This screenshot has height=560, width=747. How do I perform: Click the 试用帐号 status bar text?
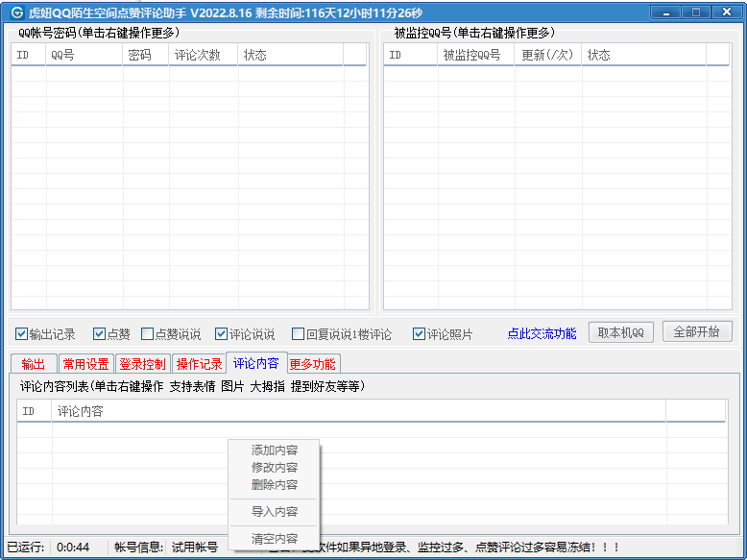pyautogui.click(x=194, y=548)
